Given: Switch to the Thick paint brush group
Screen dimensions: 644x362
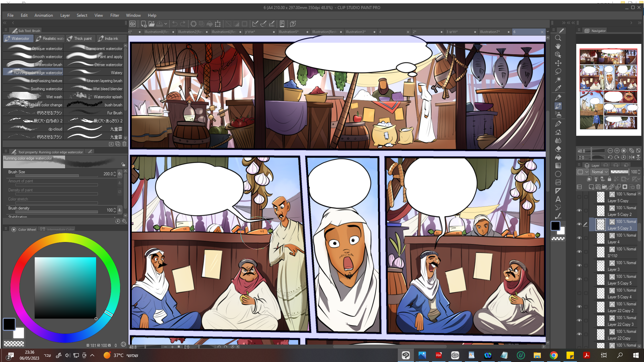Looking at the screenshot, I should [x=80, y=39].
